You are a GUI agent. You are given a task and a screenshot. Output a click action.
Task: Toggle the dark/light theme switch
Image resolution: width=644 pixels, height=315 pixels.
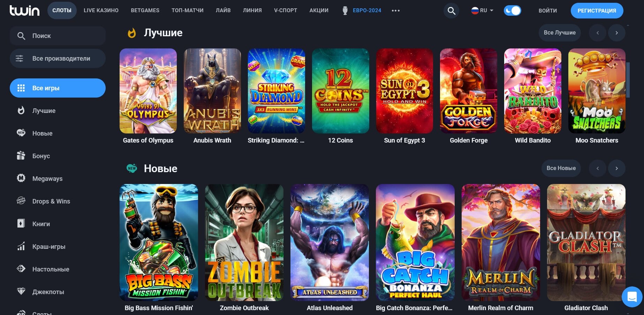pos(512,10)
